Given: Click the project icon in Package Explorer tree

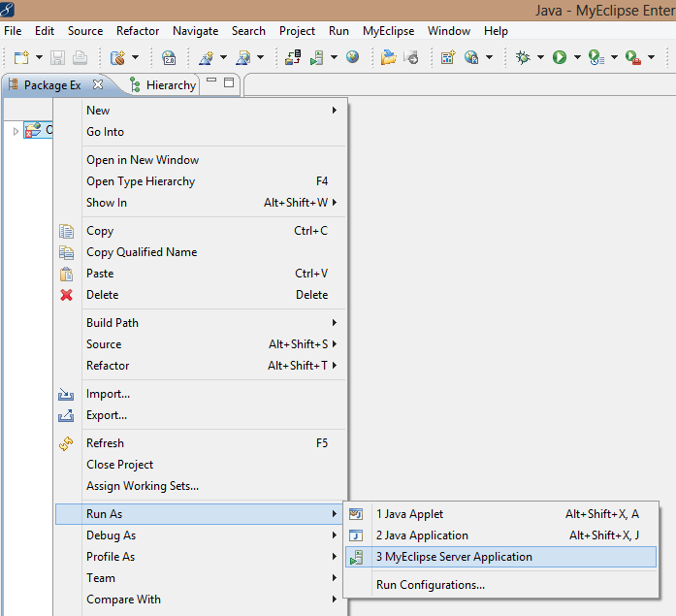Looking at the screenshot, I should coord(33,130).
